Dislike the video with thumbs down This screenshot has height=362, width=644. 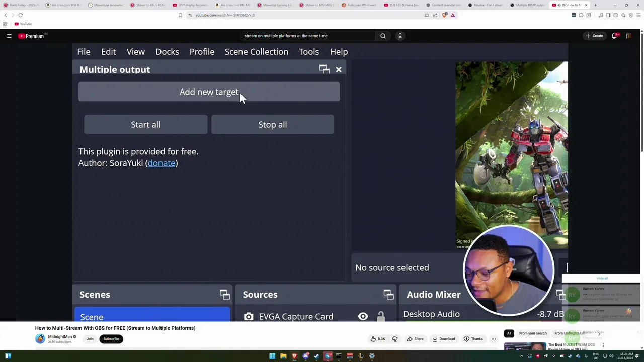pyautogui.click(x=395, y=339)
